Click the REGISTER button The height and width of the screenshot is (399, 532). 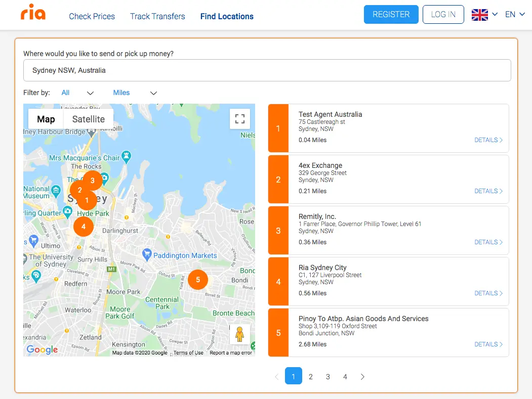pos(391,15)
